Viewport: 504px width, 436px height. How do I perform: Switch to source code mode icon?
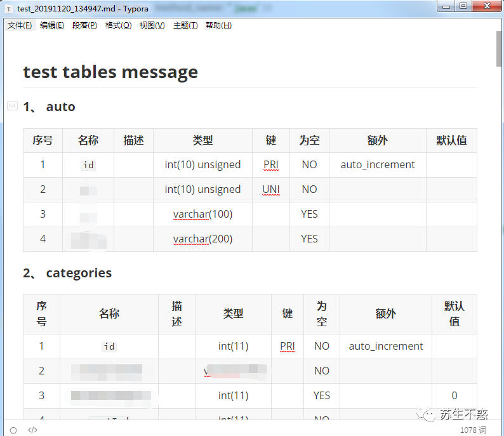[32, 430]
